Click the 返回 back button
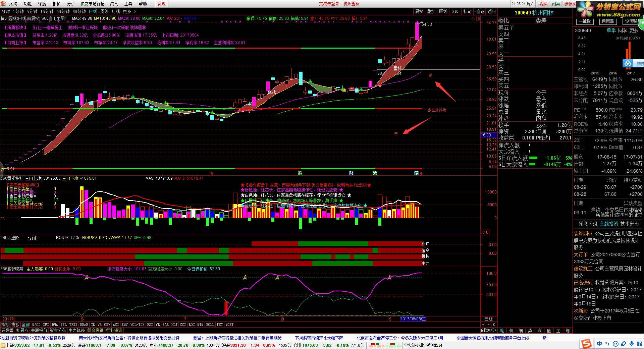The image size is (644, 349). (x=492, y=11)
